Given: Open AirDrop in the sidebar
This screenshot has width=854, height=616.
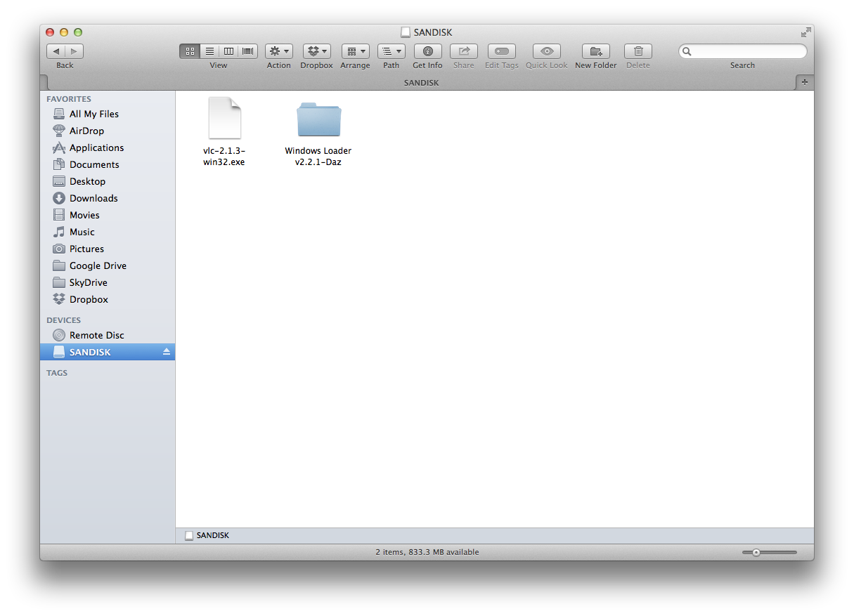Looking at the screenshot, I should 108,131.
